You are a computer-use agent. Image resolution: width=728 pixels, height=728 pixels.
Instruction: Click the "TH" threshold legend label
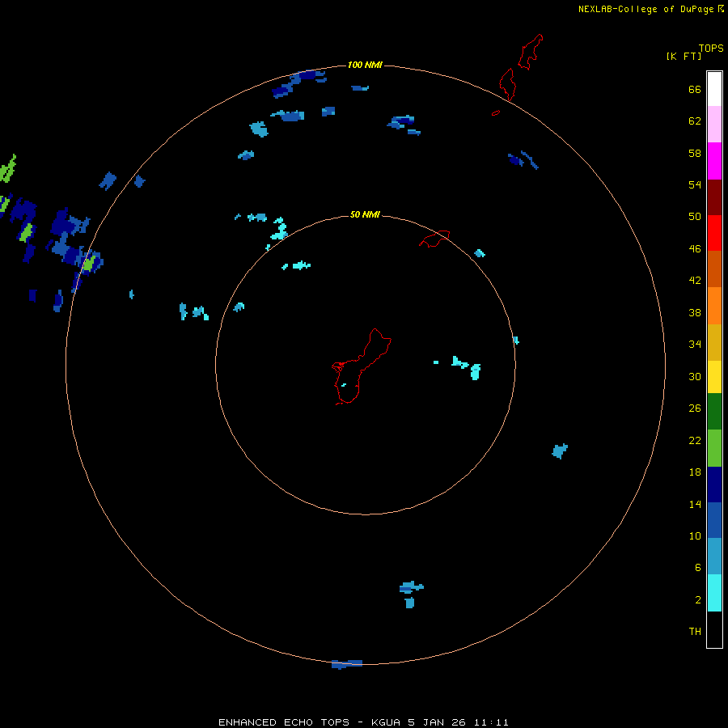click(x=695, y=632)
